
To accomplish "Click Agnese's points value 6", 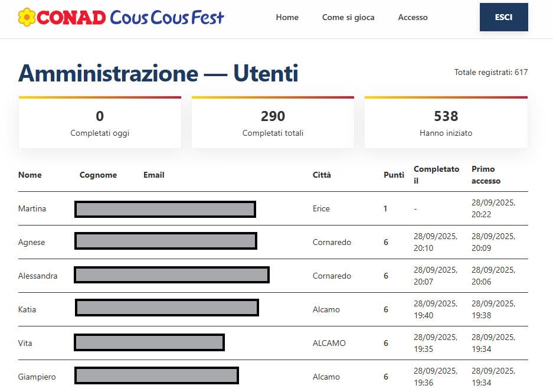I will (386, 243).
